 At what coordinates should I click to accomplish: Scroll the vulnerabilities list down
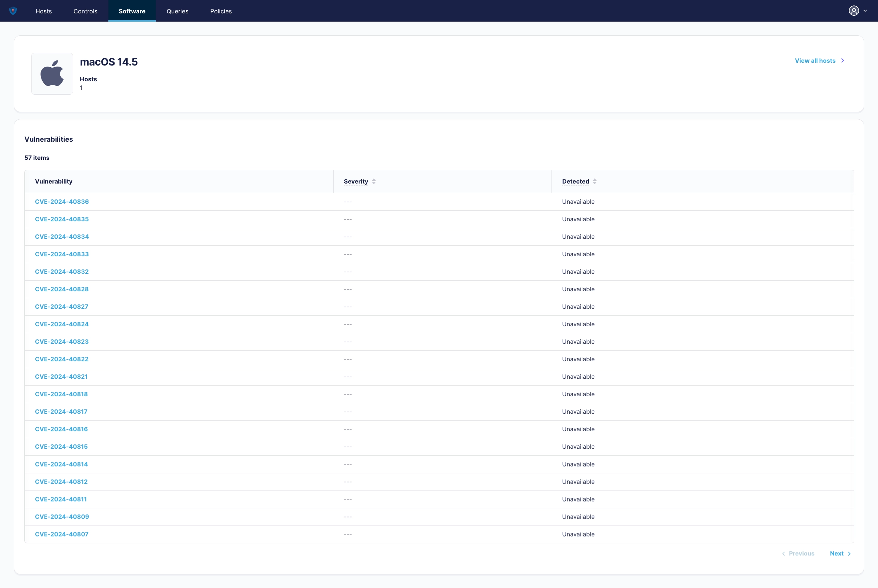coord(841,553)
